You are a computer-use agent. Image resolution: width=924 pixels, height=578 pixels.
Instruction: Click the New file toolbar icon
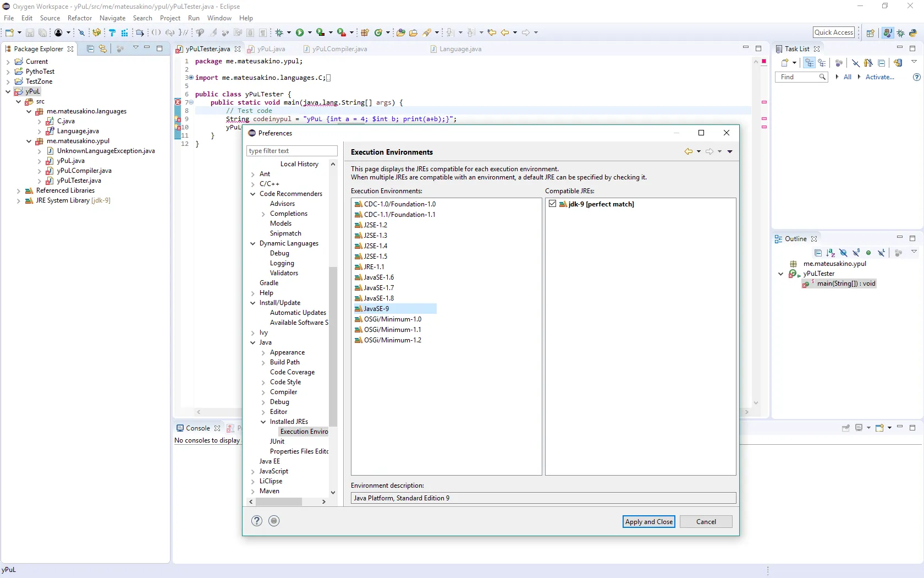tap(9, 32)
